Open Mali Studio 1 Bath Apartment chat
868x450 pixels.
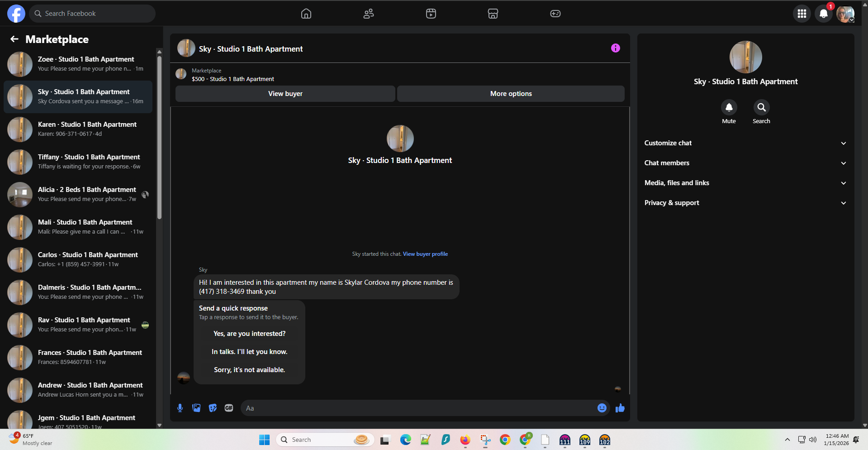[x=78, y=227]
